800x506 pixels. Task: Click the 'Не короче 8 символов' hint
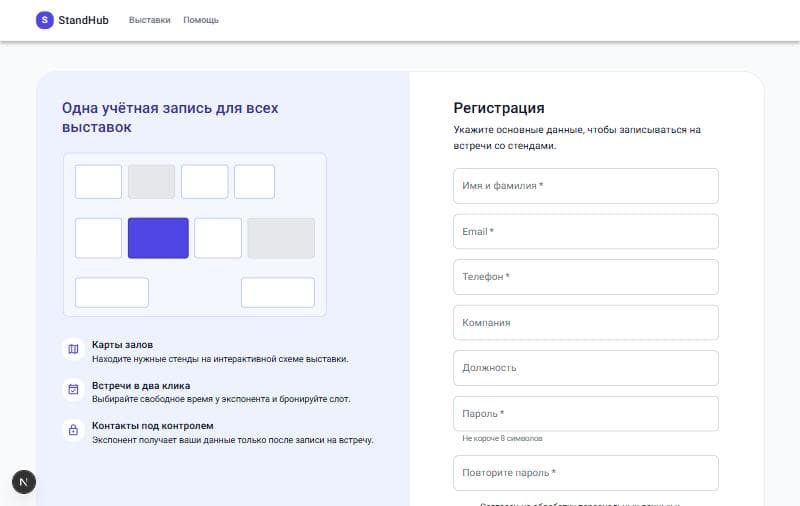pos(502,438)
